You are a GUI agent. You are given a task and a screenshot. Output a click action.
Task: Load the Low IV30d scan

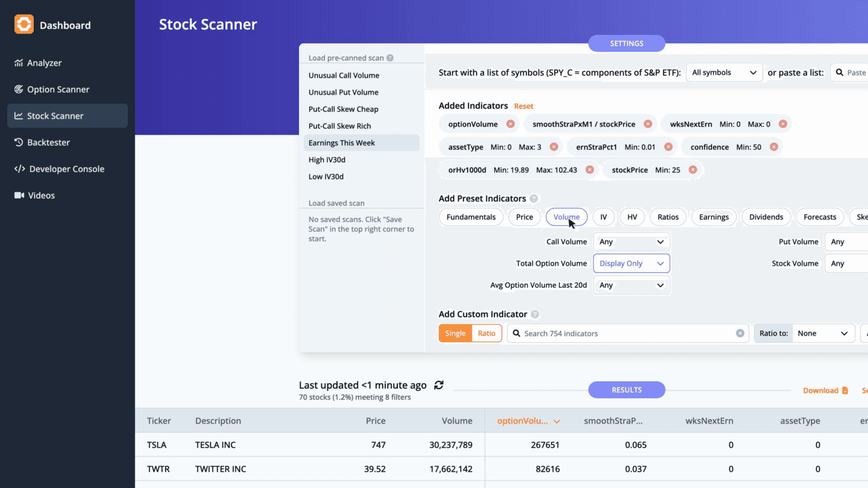(362, 177)
